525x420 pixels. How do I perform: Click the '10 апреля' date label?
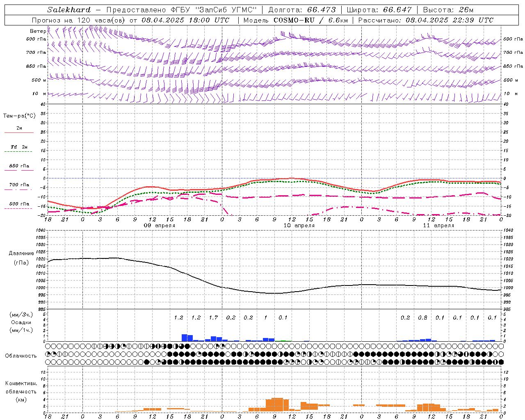(299, 226)
